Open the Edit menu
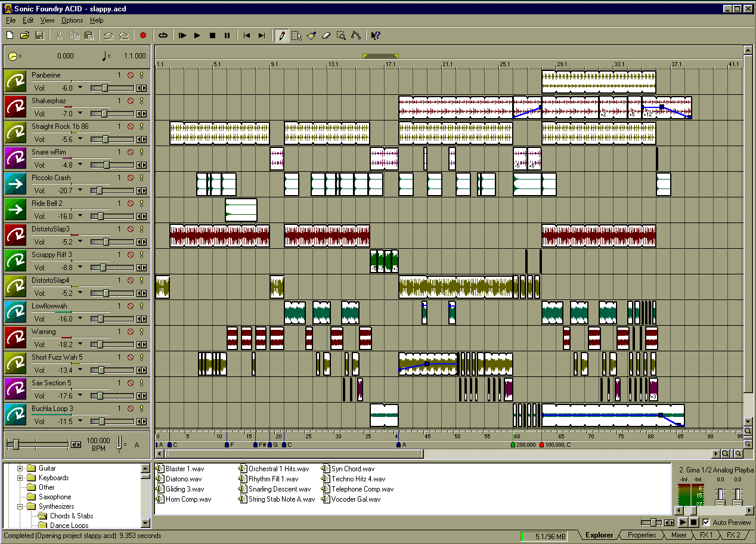The width and height of the screenshot is (756, 544). [28, 20]
